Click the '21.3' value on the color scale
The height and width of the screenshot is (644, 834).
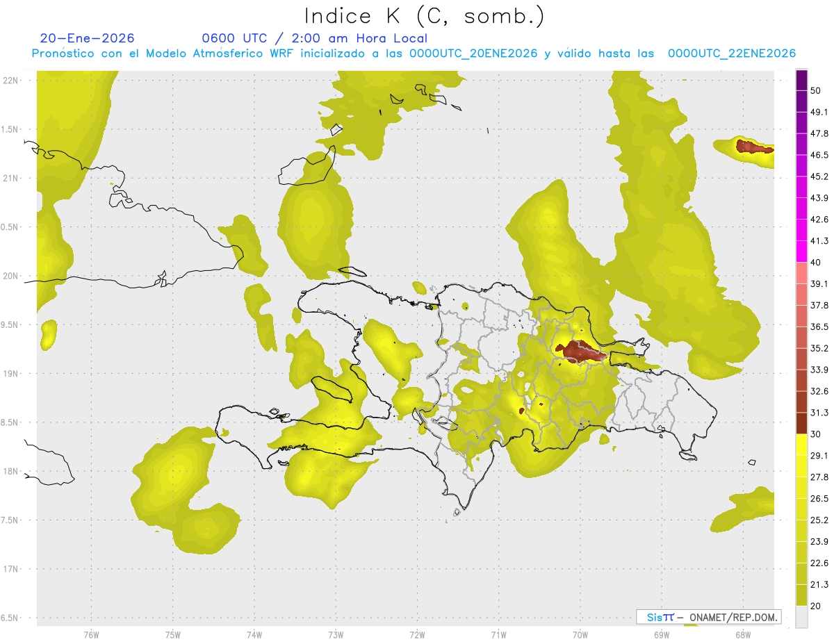tap(819, 584)
